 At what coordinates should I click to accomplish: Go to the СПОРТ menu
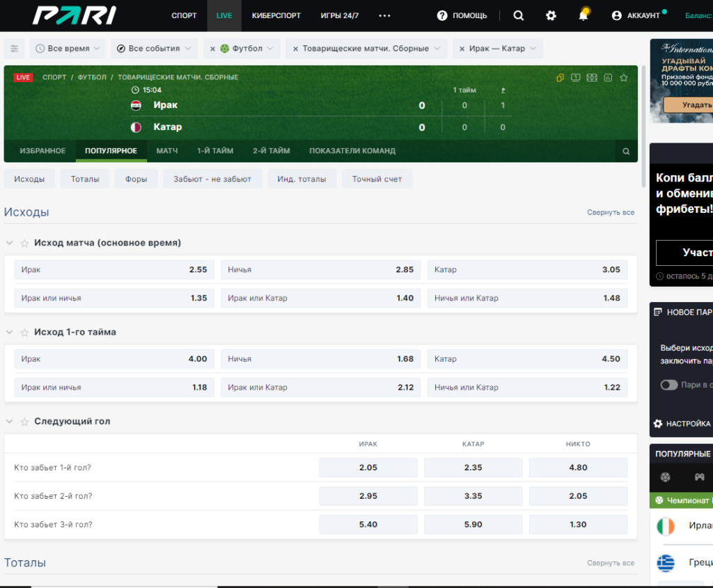pos(184,15)
